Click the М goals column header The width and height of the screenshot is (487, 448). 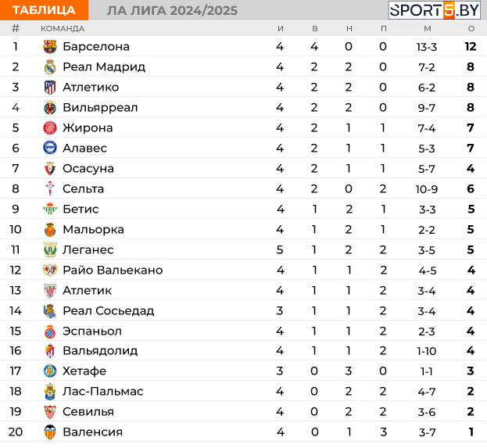(x=428, y=29)
